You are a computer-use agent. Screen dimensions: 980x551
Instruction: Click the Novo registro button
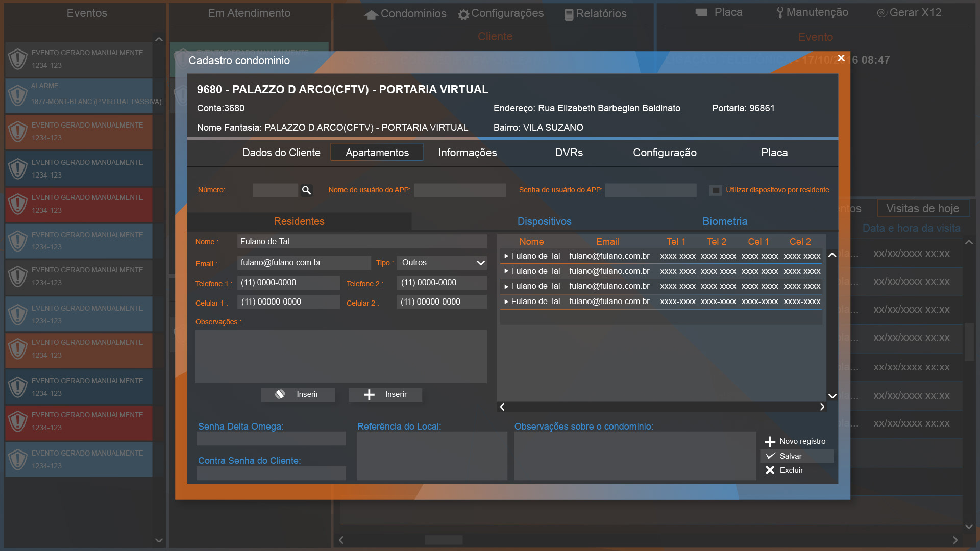tap(797, 441)
